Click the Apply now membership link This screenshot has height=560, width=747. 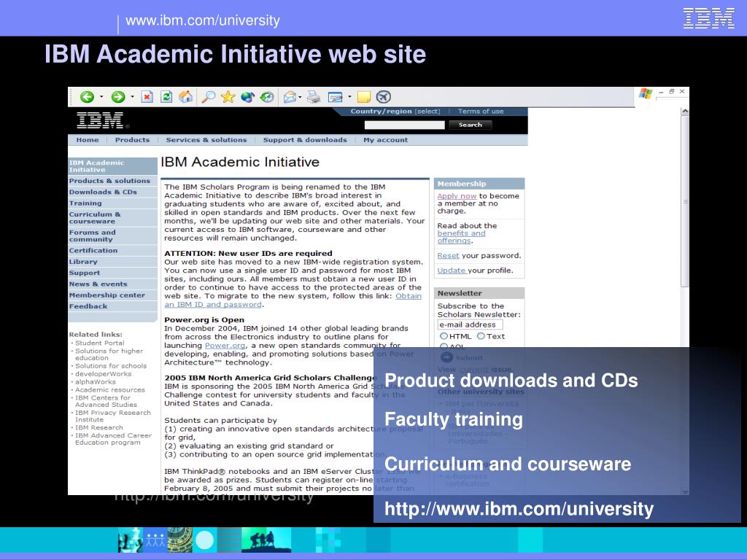457,195
